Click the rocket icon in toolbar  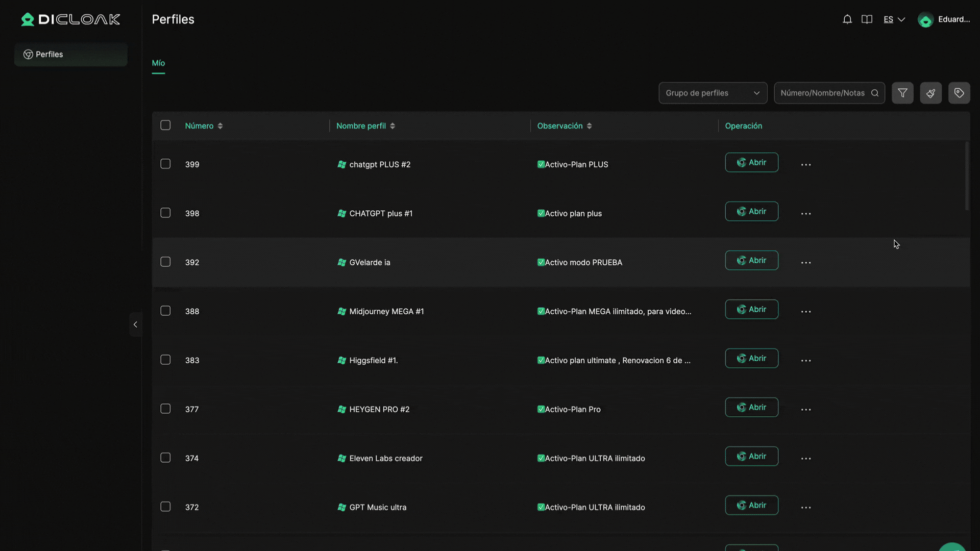(x=930, y=93)
